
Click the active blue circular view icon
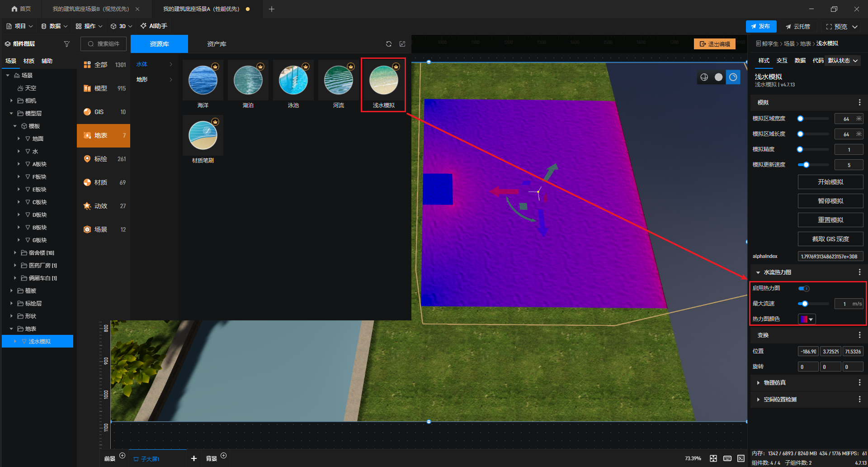[733, 77]
